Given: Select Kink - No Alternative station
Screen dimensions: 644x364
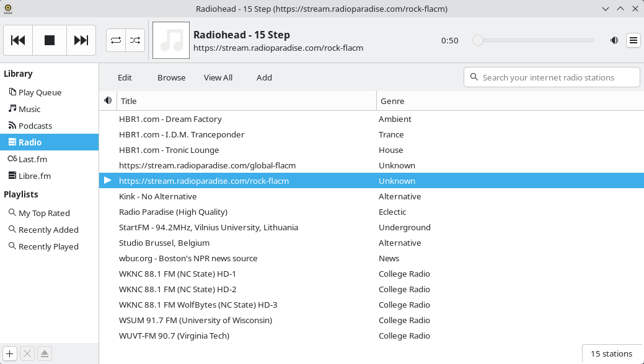Looking at the screenshot, I should (x=371, y=197).
